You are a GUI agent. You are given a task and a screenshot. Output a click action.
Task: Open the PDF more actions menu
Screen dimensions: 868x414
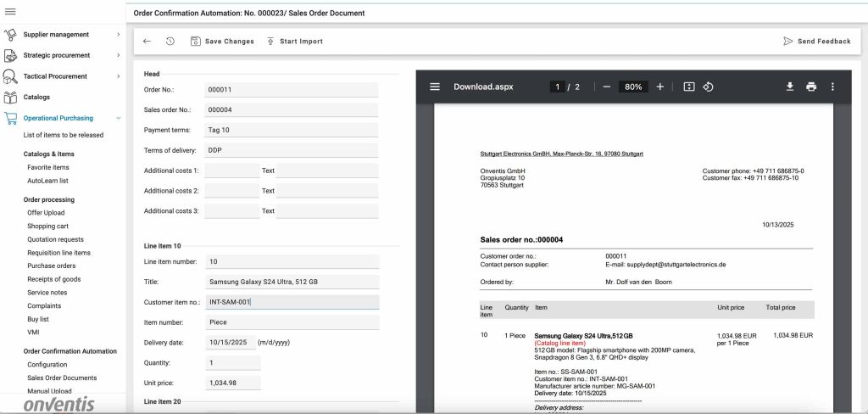(832, 87)
